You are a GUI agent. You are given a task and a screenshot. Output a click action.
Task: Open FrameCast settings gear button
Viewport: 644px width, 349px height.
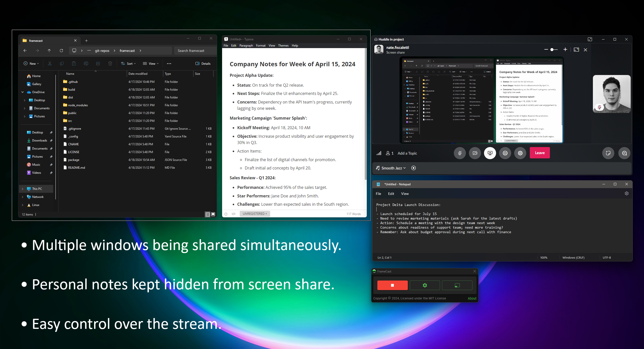(425, 285)
